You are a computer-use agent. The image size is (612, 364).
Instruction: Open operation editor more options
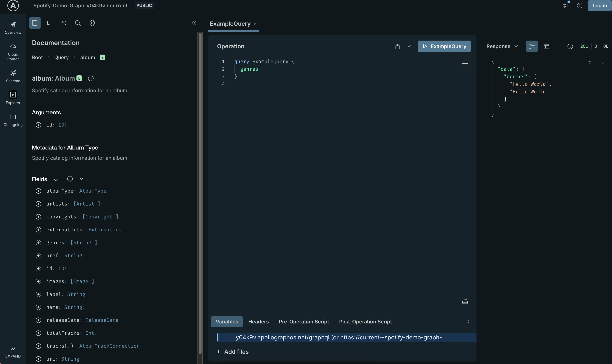click(465, 64)
